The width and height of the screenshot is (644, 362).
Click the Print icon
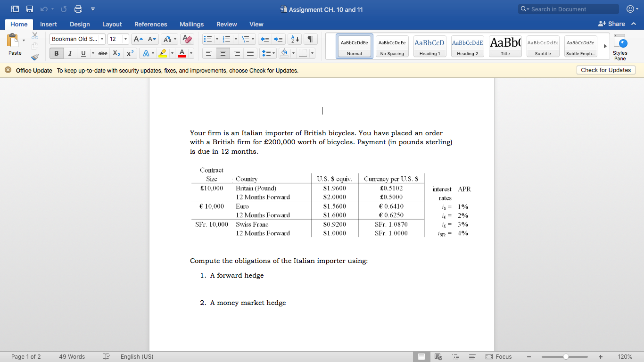78,9
